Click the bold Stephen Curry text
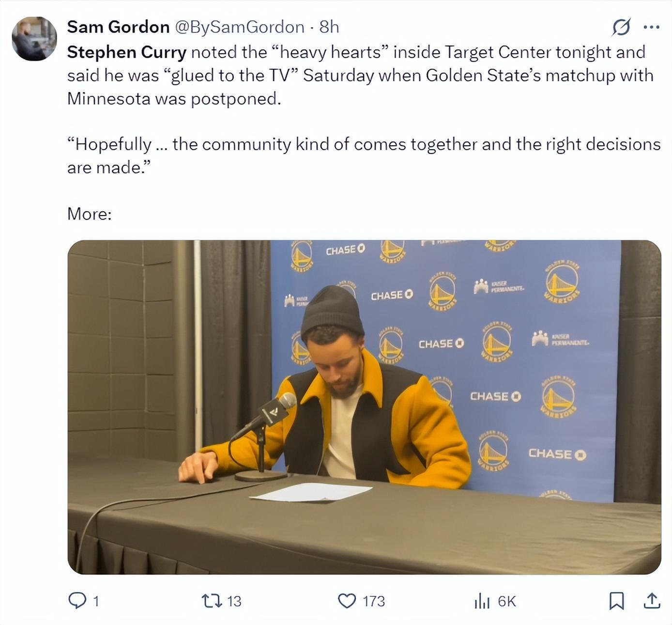672x625 pixels. point(126,52)
